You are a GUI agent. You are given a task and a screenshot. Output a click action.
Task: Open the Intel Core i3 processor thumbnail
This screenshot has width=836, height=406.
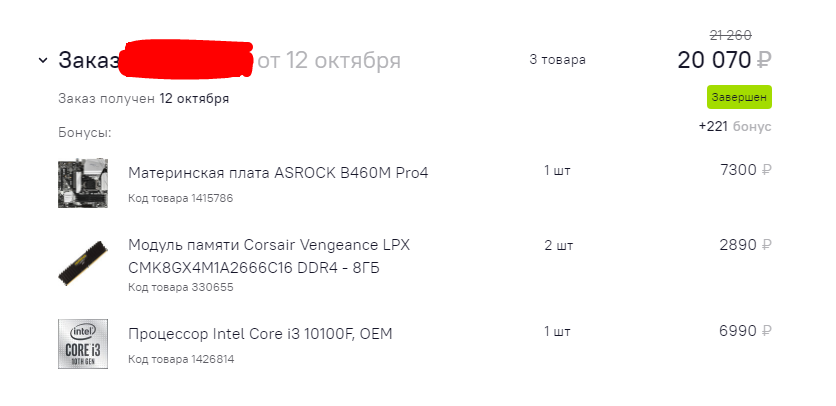(x=83, y=343)
